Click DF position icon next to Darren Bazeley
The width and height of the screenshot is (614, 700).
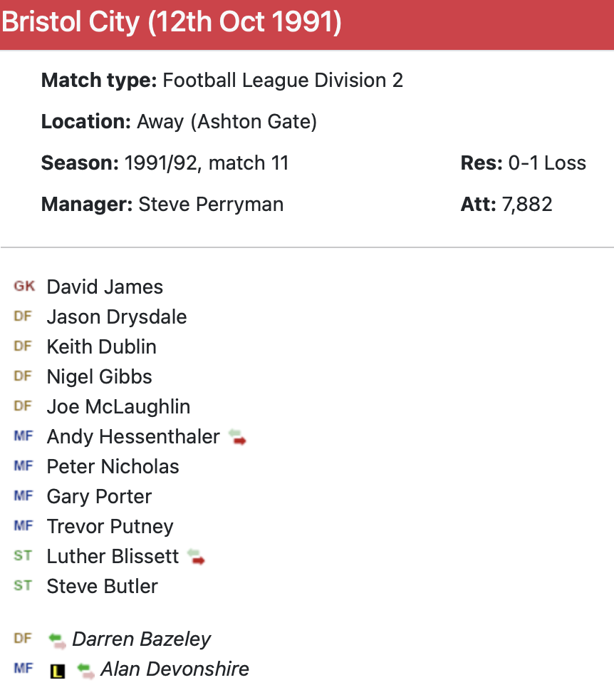[x=24, y=639]
